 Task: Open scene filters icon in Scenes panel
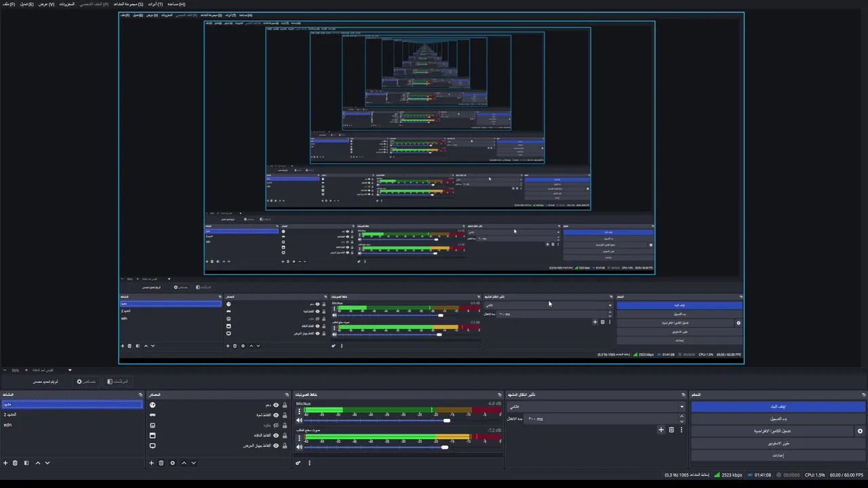click(26, 463)
